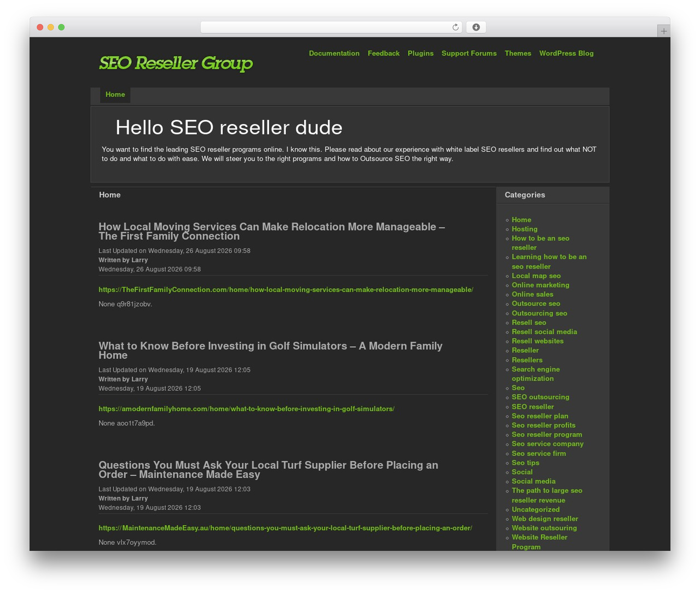The width and height of the screenshot is (700, 593).
Task: Open the Website outsouring category
Action: [544, 528]
